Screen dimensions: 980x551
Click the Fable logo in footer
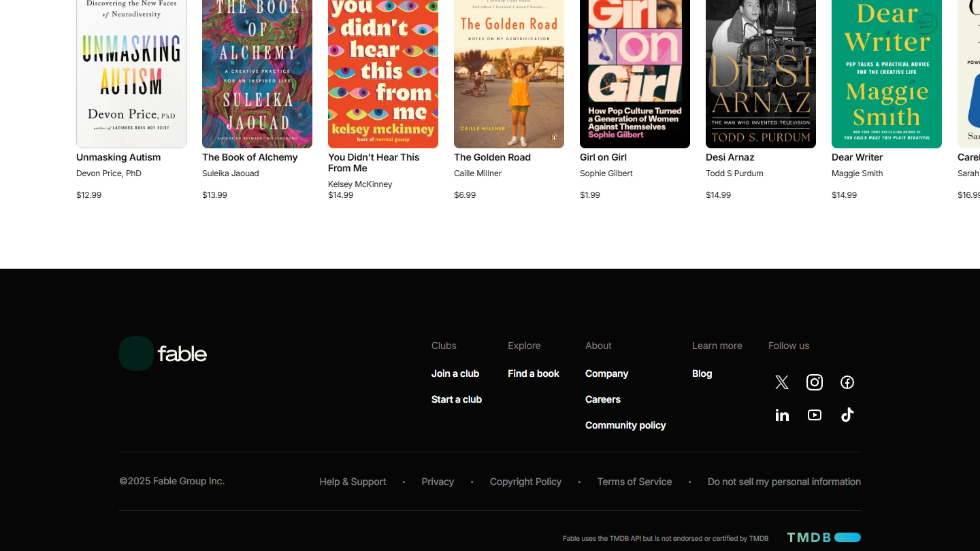coord(163,354)
